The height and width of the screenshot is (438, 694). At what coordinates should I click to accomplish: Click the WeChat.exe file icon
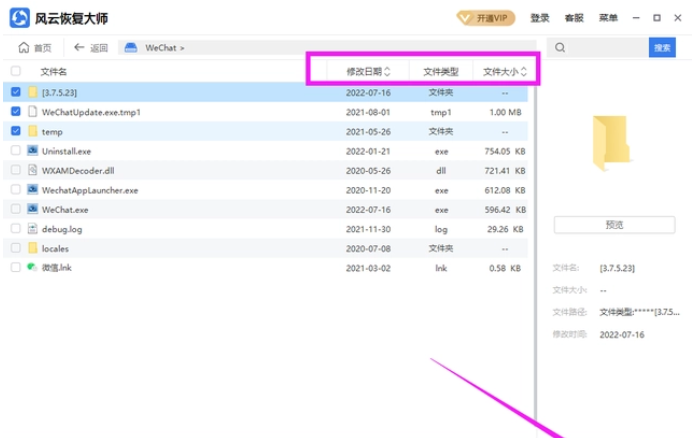point(32,209)
